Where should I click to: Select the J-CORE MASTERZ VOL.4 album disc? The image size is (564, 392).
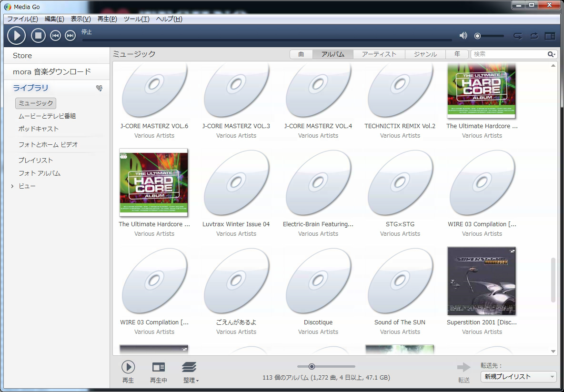[318, 90]
